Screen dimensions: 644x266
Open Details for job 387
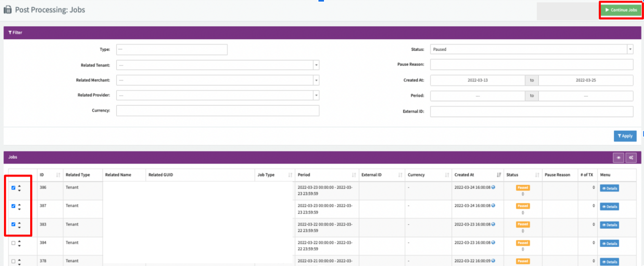609,207
